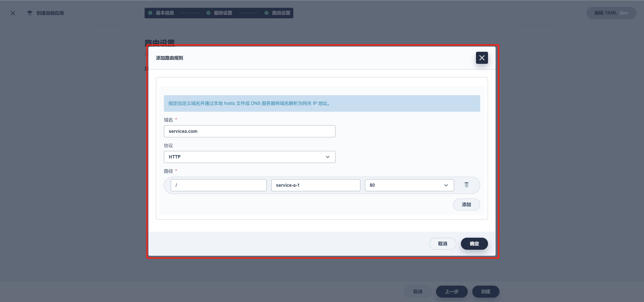Click the X icon beside 创建自制应用
The image size is (644, 302).
[x=13, y=13]
